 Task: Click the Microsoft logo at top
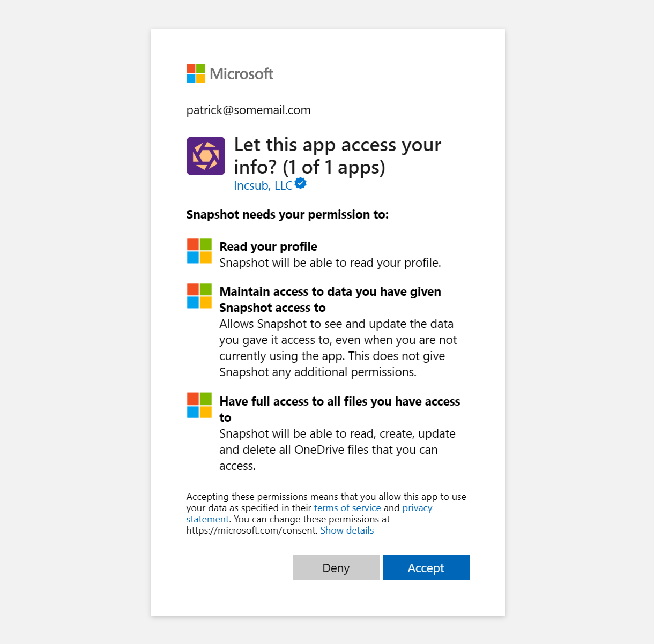[x=230, y=73]
